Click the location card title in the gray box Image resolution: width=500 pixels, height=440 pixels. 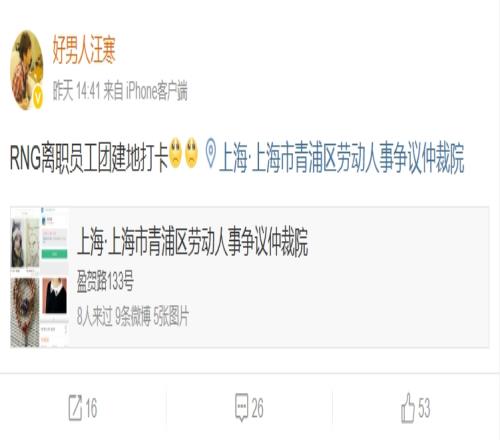coord(192,241)
